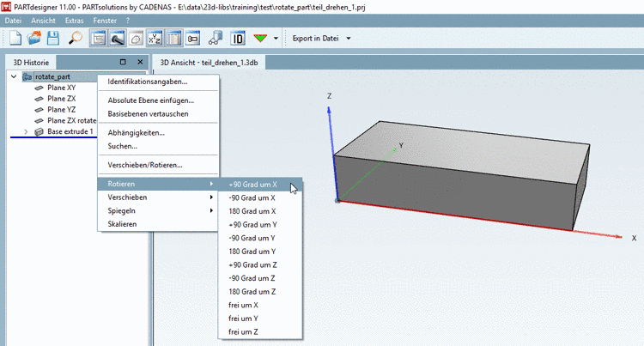Select -90 Grad um Z

tap(260, 278)
